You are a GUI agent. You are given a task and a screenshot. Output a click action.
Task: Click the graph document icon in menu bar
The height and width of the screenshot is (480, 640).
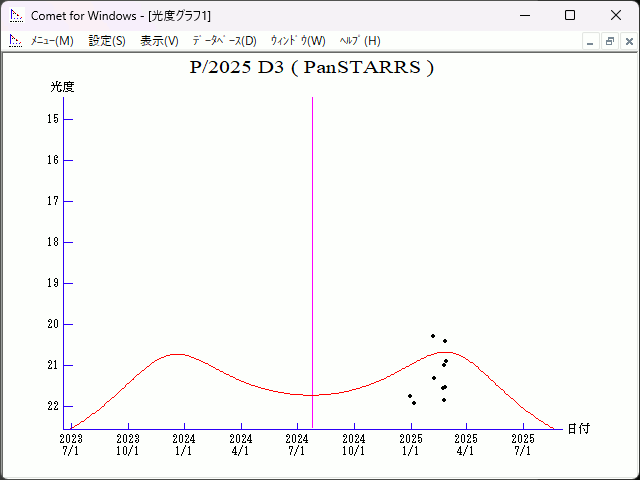point(16,41)
